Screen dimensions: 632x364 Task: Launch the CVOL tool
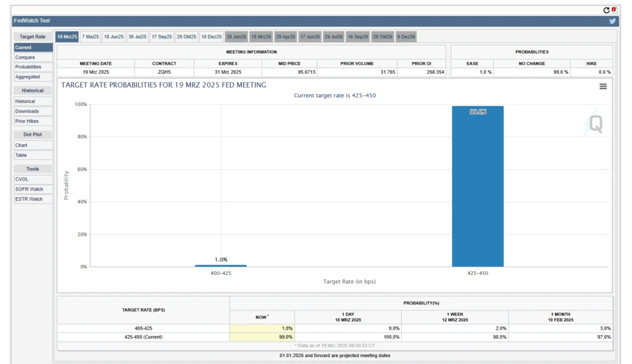pyautogui.click(x=22, y=179)
